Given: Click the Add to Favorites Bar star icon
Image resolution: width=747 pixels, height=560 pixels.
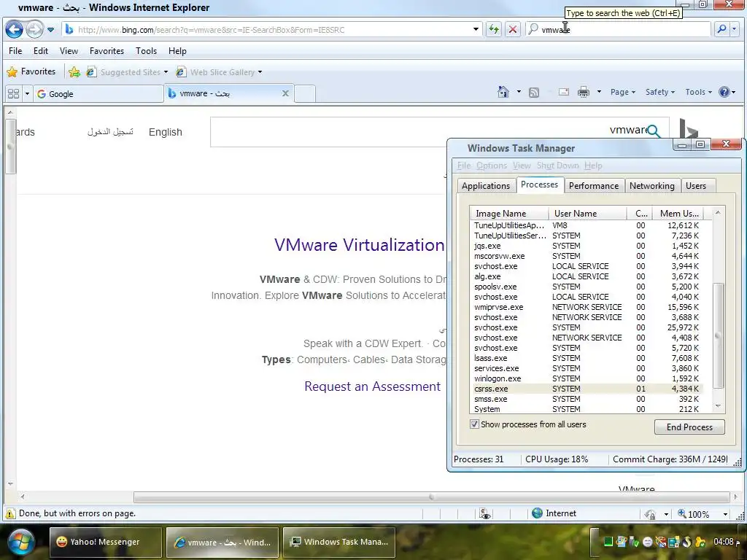Looking at the screenshot, I should pyautogui.click(x=74, y=72).
